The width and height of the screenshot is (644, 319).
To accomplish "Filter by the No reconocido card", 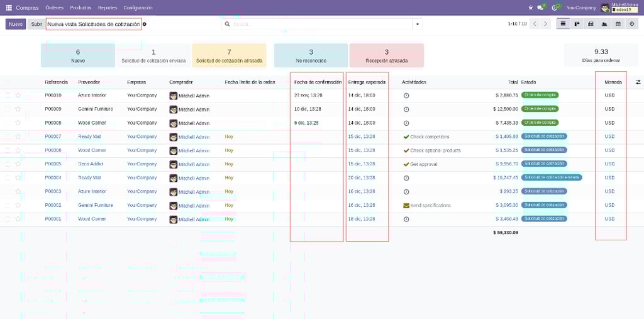I will tap(311, 55).
